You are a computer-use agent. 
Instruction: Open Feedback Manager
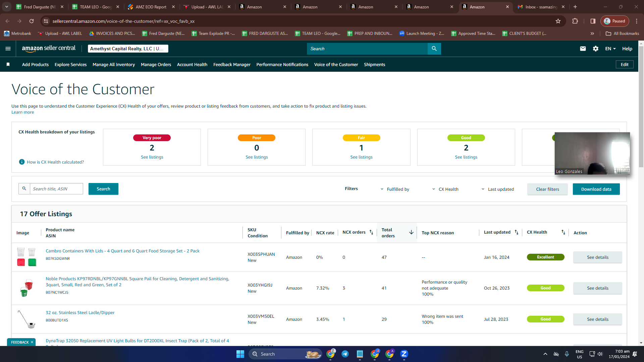[x=232, y=64]
